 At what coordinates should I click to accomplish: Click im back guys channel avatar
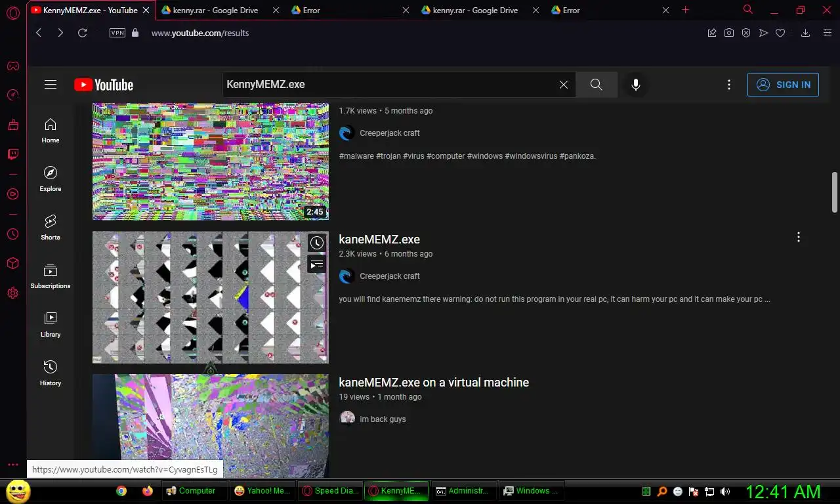pos(347,419)
